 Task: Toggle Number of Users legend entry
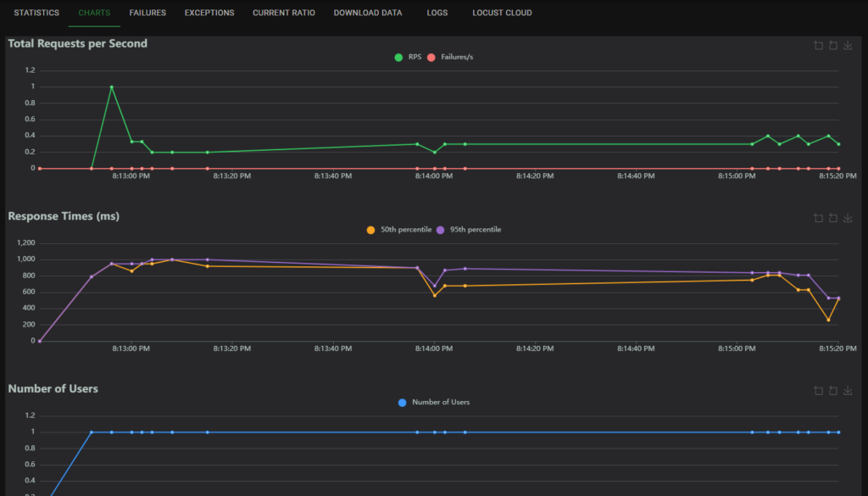[x=433, y=402]
